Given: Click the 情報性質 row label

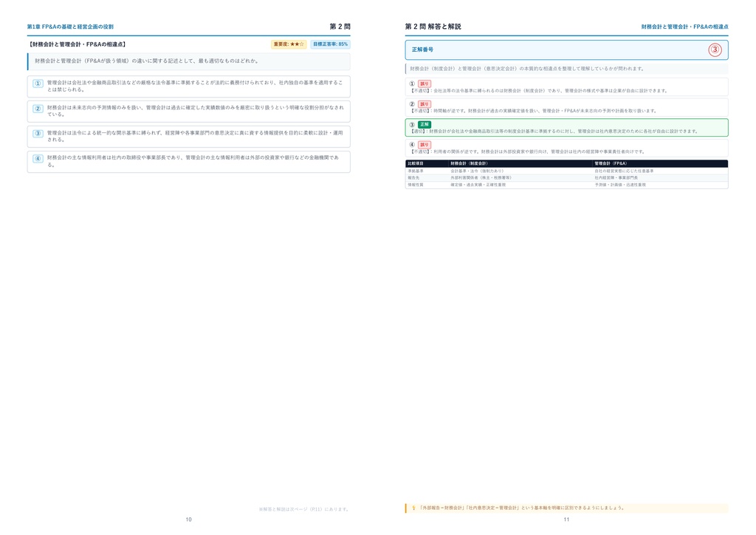Looking at the screenshot, I should click(x=416, y=184).
